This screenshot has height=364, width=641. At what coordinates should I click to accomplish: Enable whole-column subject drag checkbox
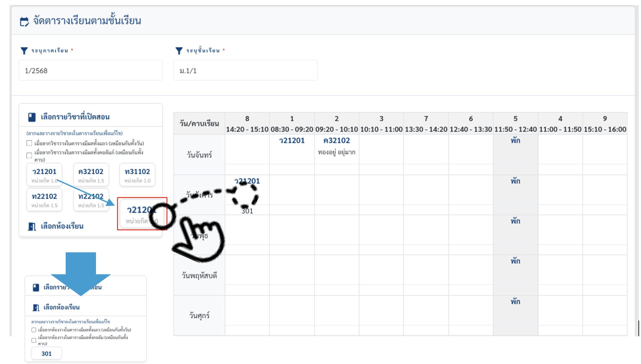click(x=29, y=155)
